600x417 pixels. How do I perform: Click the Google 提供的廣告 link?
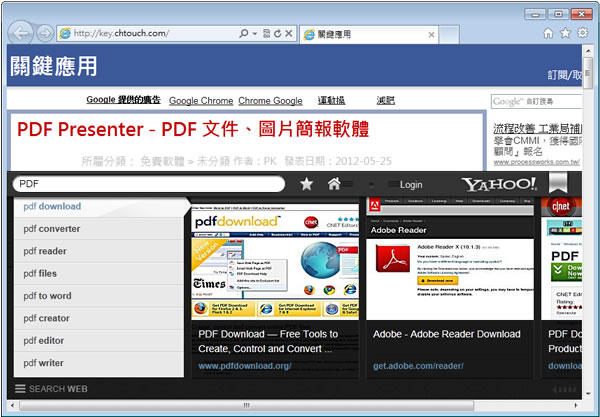[123, 100]
